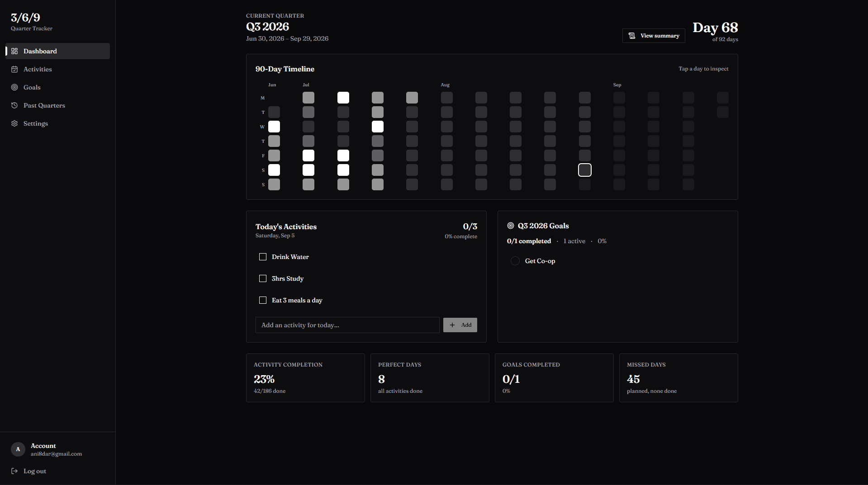
Task: Click the account avatar with letter A
Action: click(18, 449)
